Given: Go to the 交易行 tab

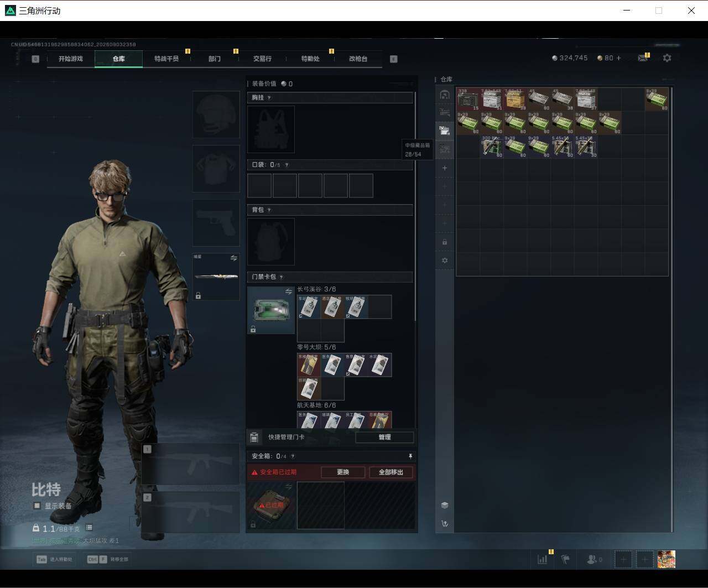Looking at the screenshot, I should (x=262, y=59).
